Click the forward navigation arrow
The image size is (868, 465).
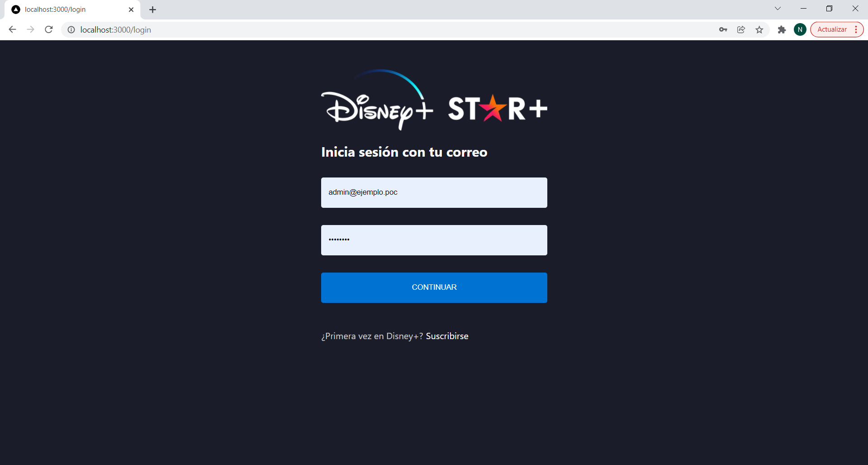click(30, 29)
